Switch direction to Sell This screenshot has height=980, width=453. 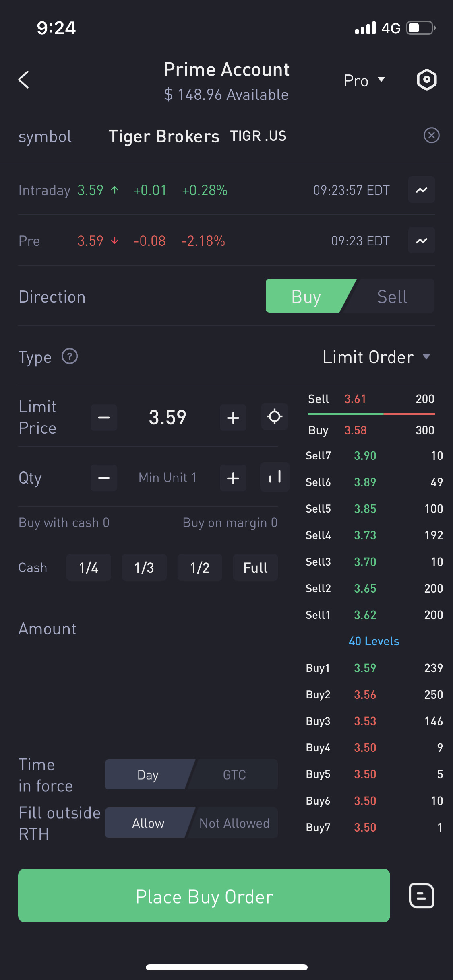(x=392, y=296)
